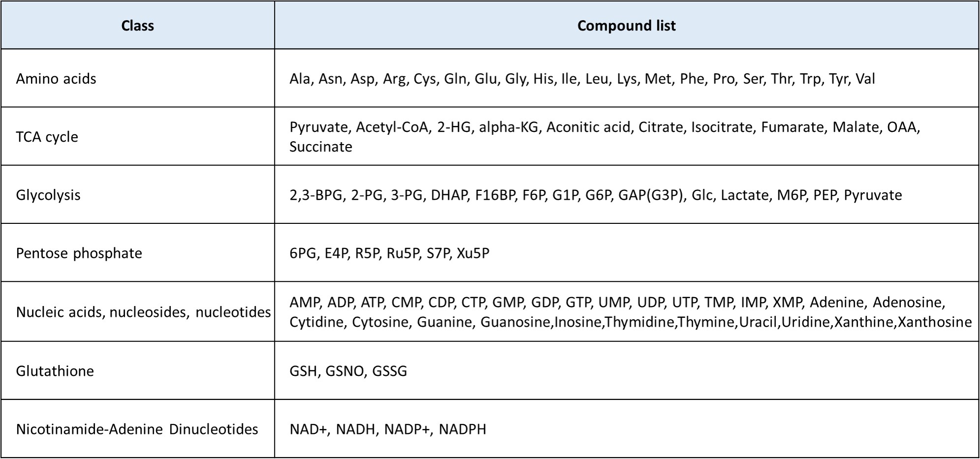This screenshot has height=459, width=980.
Task: Select the Pentose phosphate class cell
Action: (x=138, y=252)
